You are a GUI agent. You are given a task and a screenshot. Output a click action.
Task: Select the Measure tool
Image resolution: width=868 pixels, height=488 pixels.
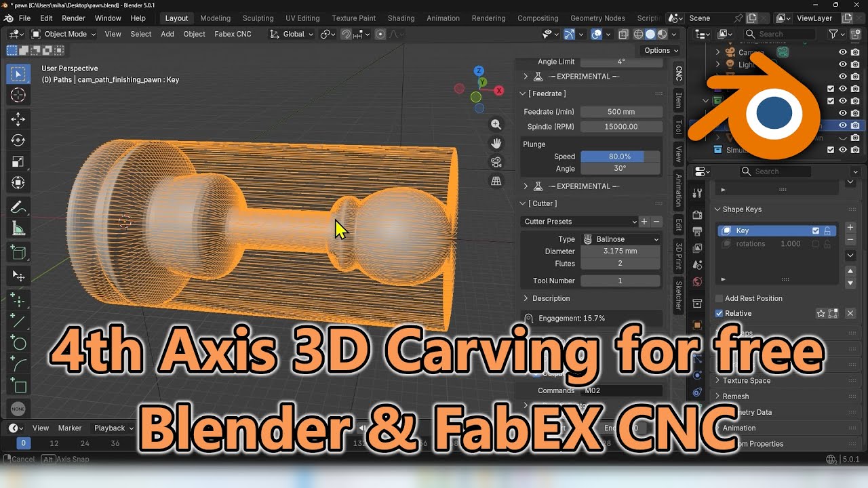[18, 228]
